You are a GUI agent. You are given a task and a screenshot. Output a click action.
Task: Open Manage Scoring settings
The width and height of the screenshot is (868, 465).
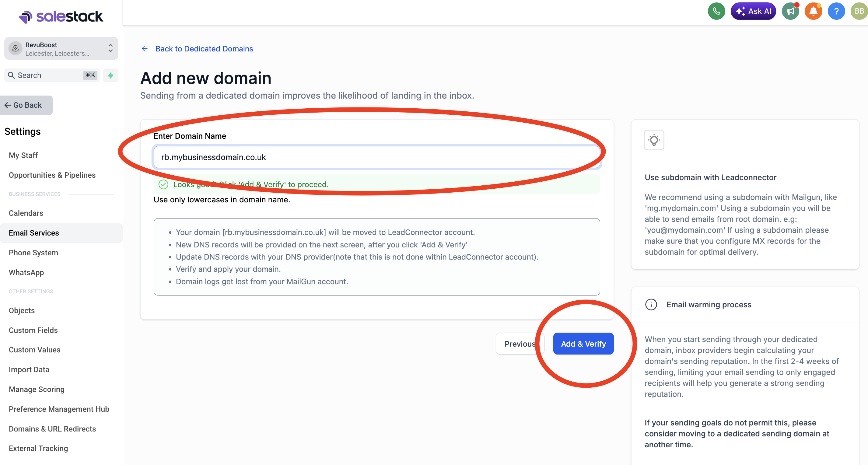tap(37, 389)
